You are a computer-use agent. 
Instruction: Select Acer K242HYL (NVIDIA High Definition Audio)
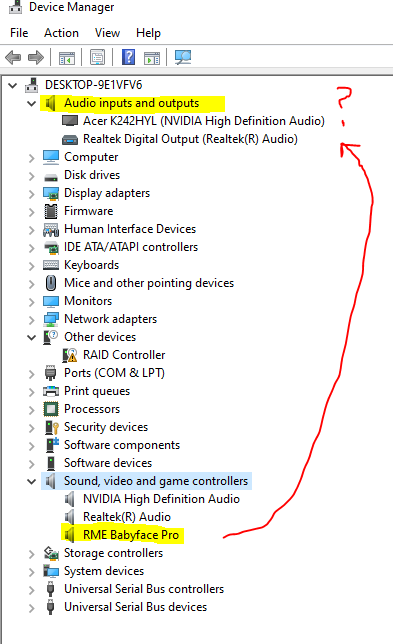204,121
